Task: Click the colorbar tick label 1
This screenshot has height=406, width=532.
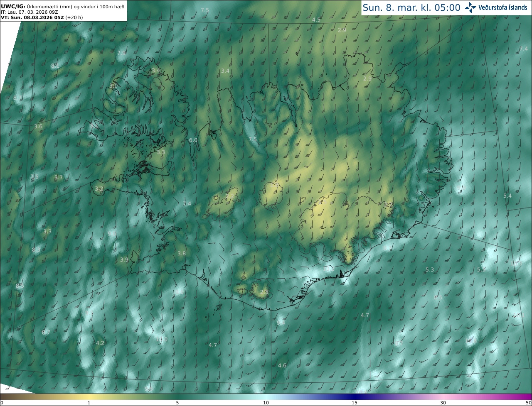Action: point(89,403)
